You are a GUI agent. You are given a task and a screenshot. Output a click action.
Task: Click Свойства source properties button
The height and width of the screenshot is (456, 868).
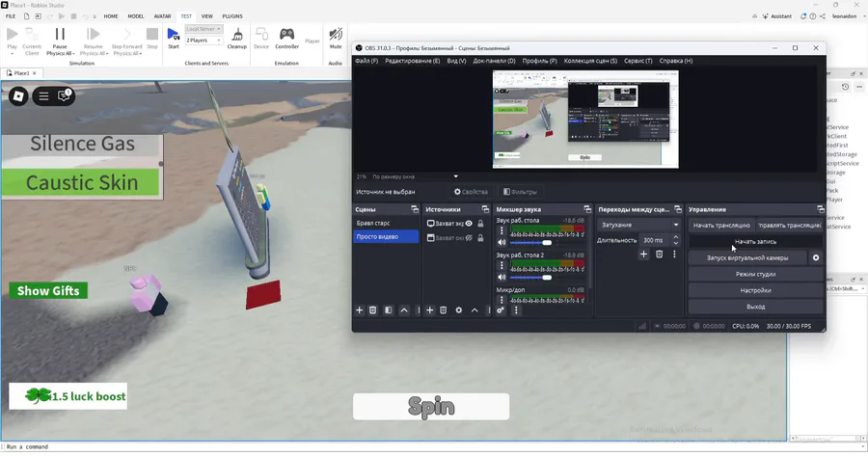click(x=471, y=192)
